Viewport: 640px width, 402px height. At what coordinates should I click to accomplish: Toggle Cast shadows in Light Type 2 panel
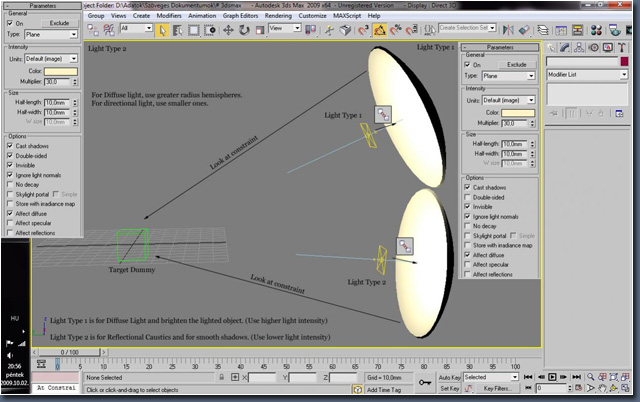pos(10,146)
